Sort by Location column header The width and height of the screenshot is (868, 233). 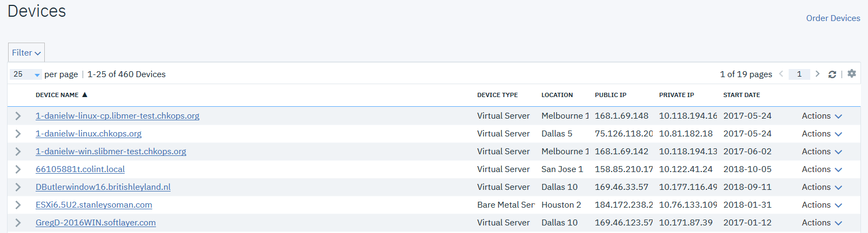click(x=557, y=95)
